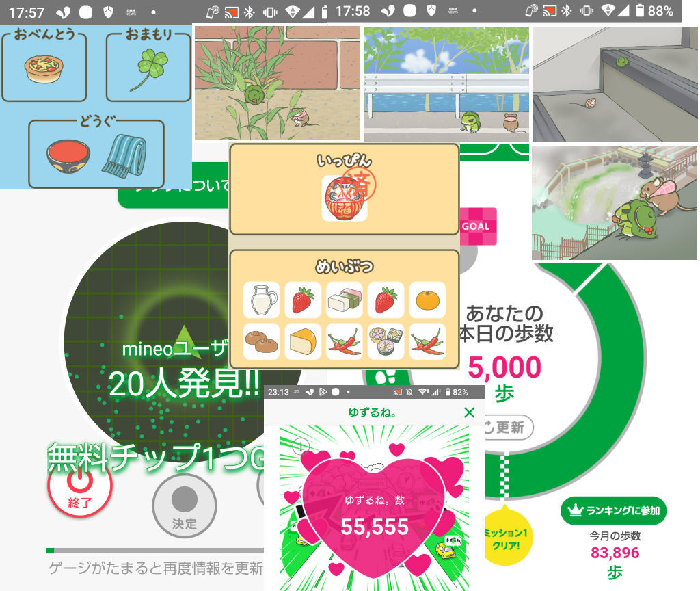The width and height of the screenshot is (700, 591).
Task: Tap the 23:13 clock
Action: pyautogui.click(x=278, y=392)
